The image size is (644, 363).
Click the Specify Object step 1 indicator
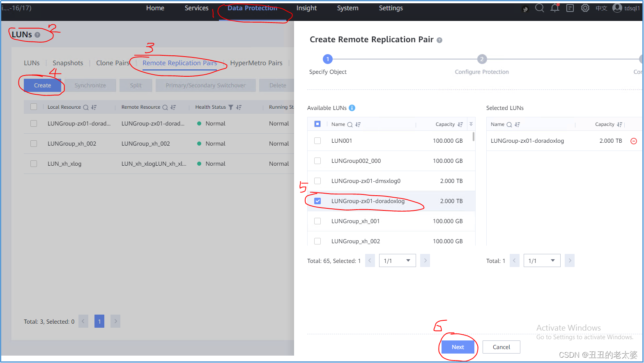coord(328,59)
